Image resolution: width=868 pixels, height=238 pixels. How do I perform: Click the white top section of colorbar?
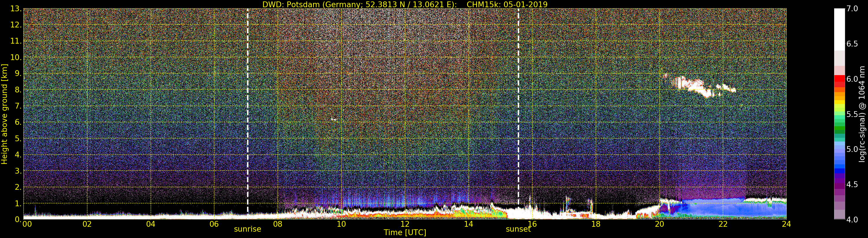tap(839, 30)
